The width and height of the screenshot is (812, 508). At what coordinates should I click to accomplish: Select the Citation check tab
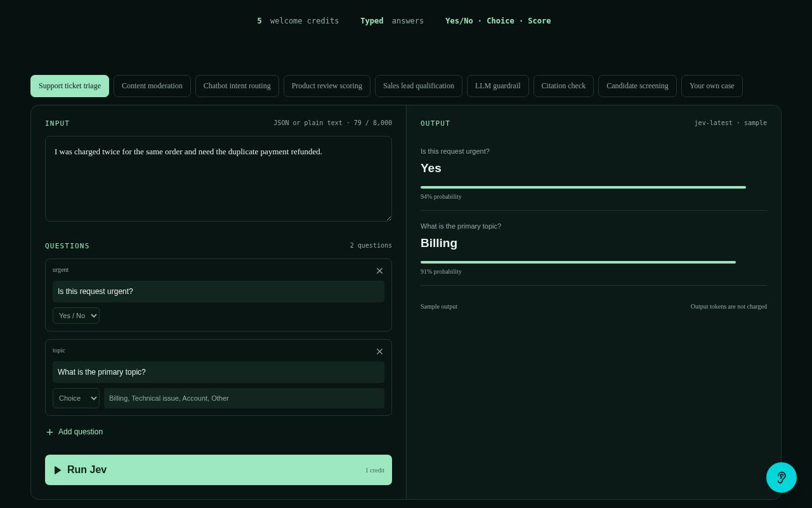(563, 86)
